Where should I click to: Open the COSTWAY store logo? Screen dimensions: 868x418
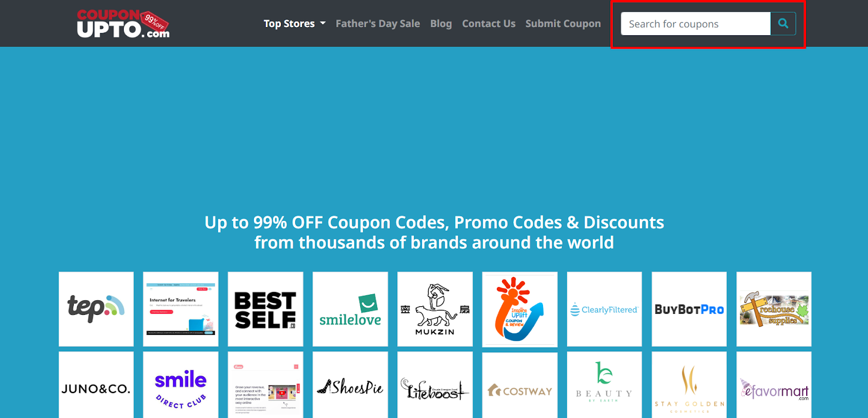(520, 385)
